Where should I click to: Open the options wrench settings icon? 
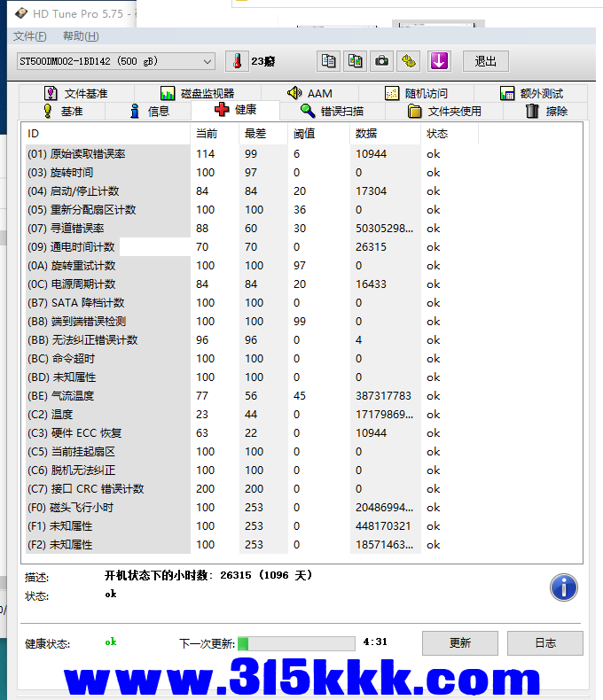pyautogui.click(x=408, y=61)
